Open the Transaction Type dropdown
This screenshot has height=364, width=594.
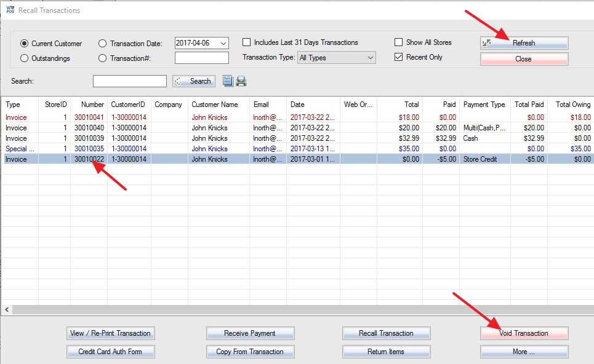click(x=370, y=57)
